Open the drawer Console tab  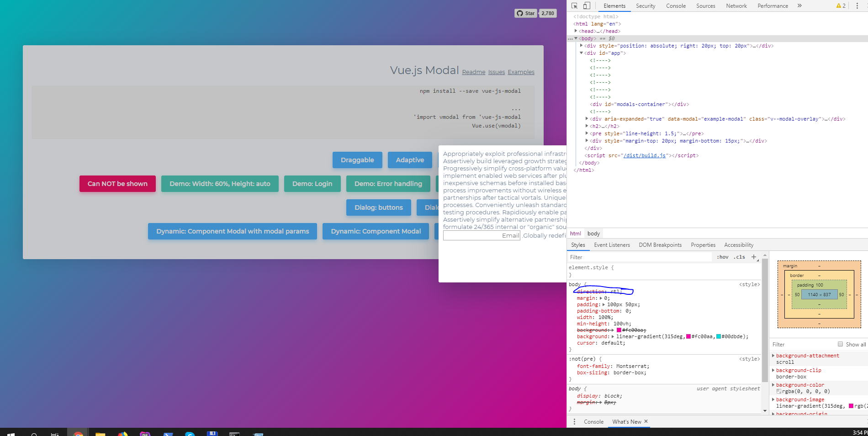pos(593,422)
